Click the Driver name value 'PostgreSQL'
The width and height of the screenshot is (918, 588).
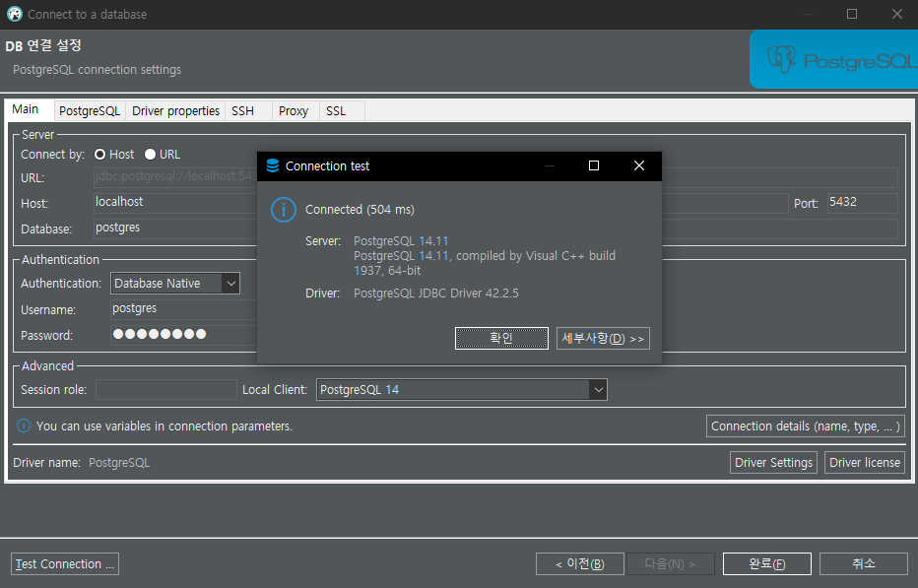(x=119, y=463)
